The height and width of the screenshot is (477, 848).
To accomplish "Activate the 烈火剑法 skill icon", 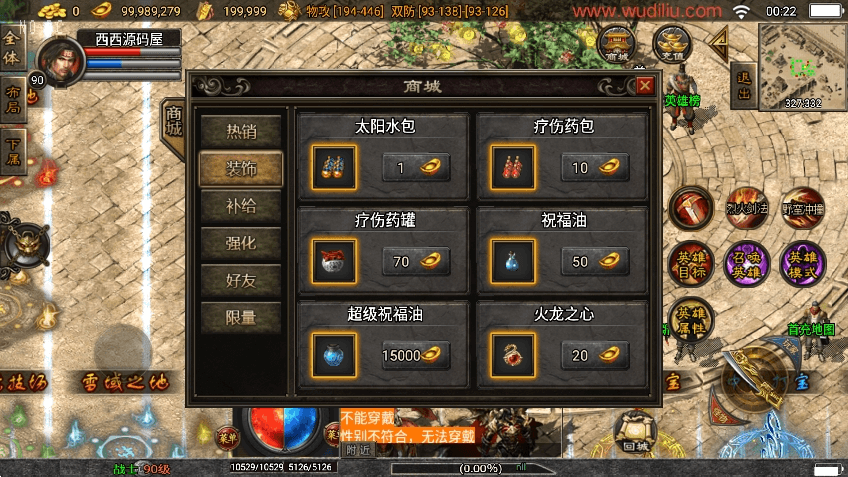I will coord(747,208).
